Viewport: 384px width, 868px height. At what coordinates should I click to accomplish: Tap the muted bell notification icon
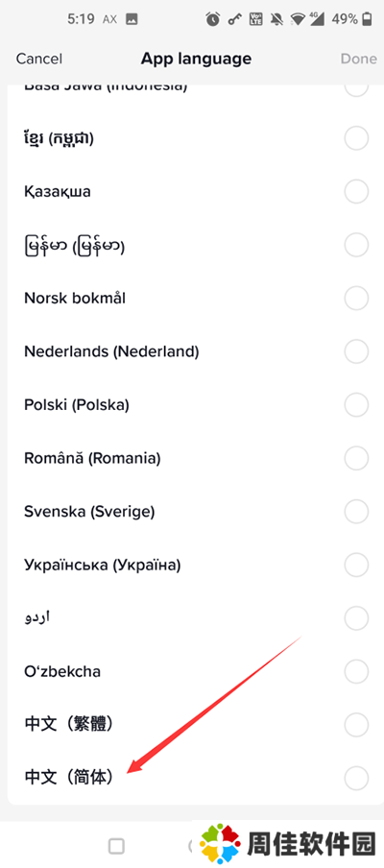[x=276, y=19]
